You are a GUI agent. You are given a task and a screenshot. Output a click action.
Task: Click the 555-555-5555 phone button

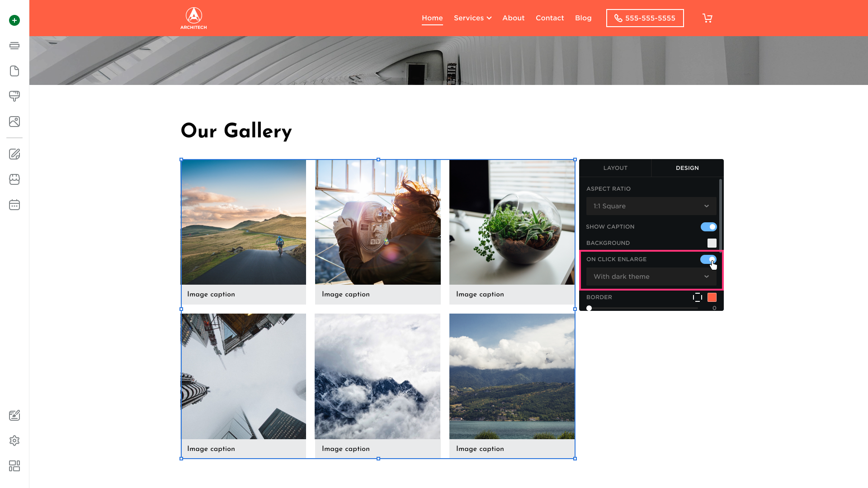645,18
